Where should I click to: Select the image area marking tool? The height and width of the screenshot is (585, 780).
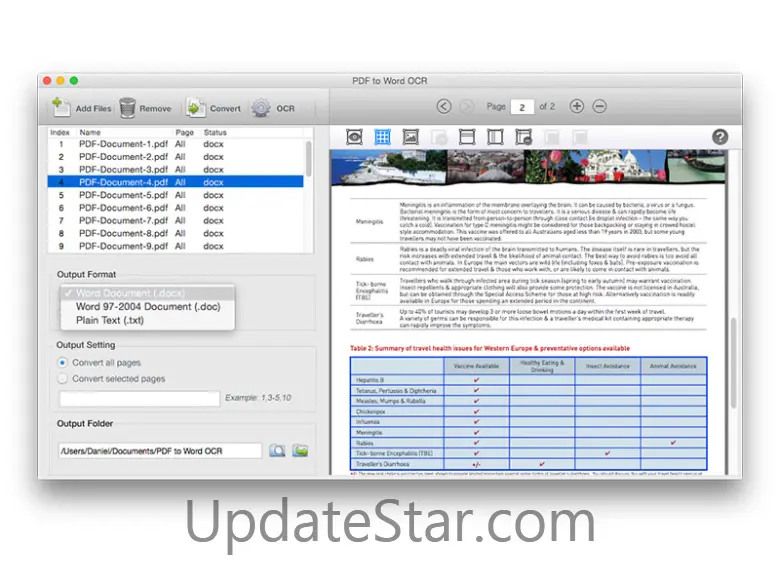pyautogui.click(x=410, y=137)
